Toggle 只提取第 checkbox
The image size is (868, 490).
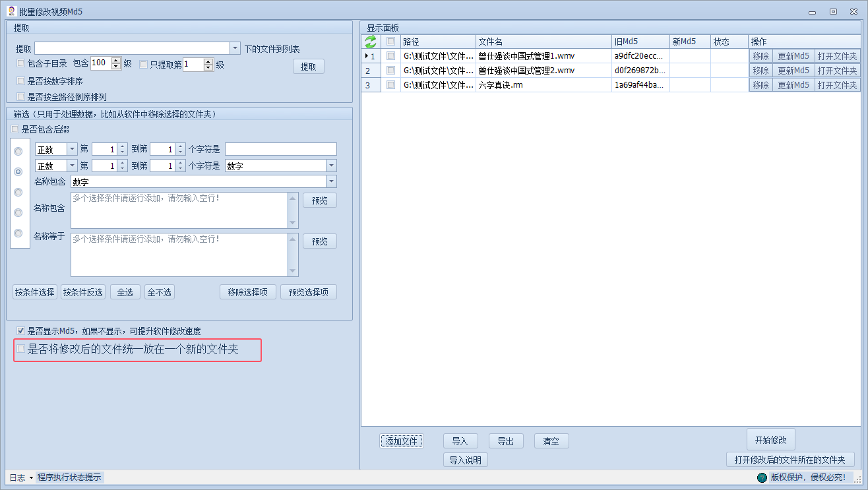(144, 64)
